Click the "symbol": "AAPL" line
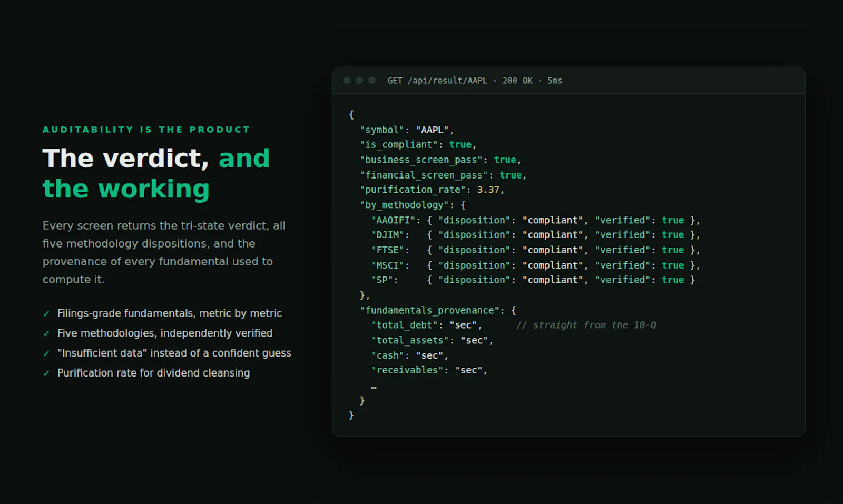 (x=407, y=130)
